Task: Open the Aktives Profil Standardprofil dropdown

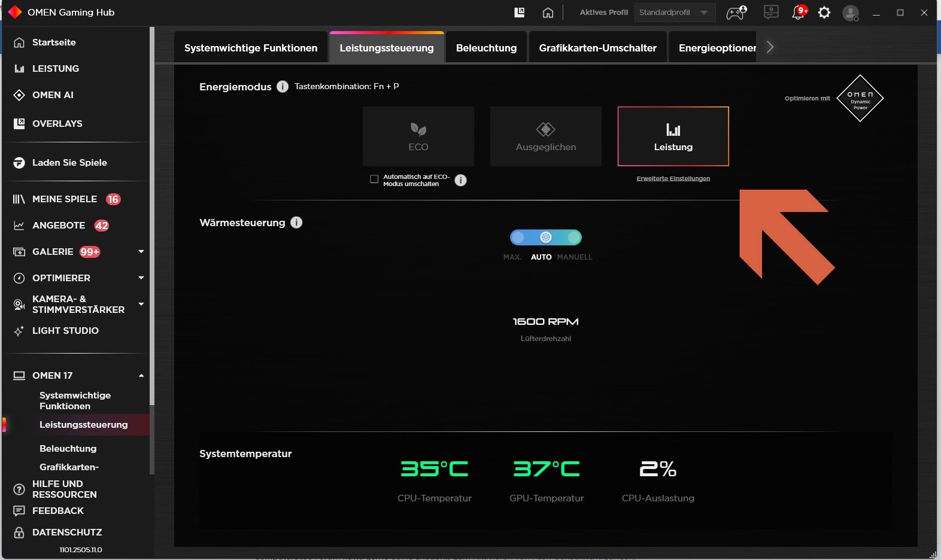Action: [x=675, y=13]
